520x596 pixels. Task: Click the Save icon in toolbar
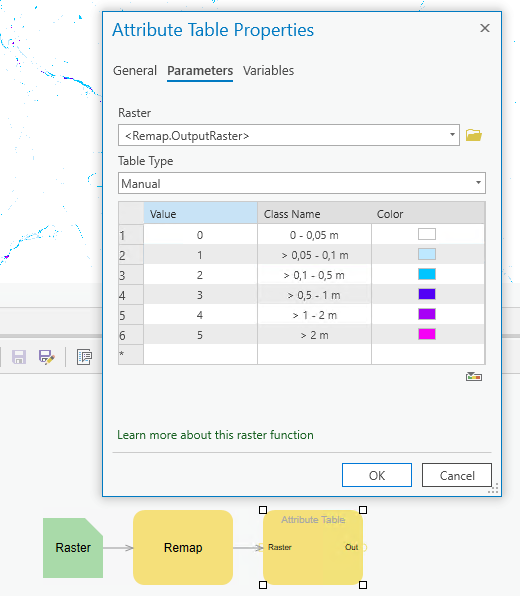click(x=19, y=357)
